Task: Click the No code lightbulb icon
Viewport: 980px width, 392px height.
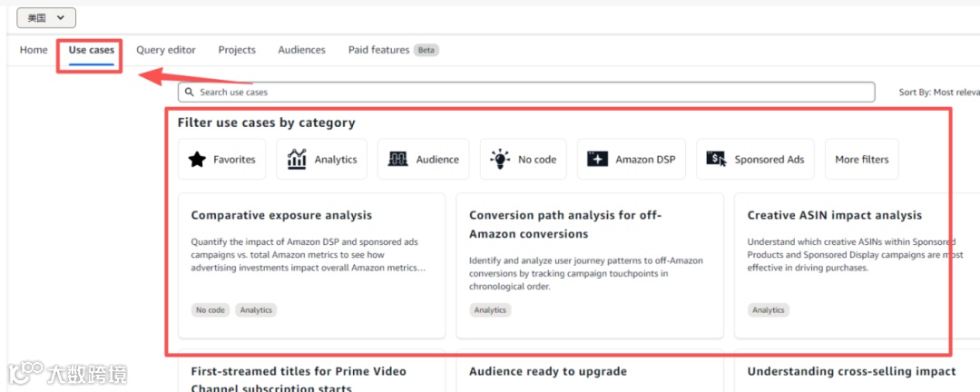Action: (x=500, y=159)
